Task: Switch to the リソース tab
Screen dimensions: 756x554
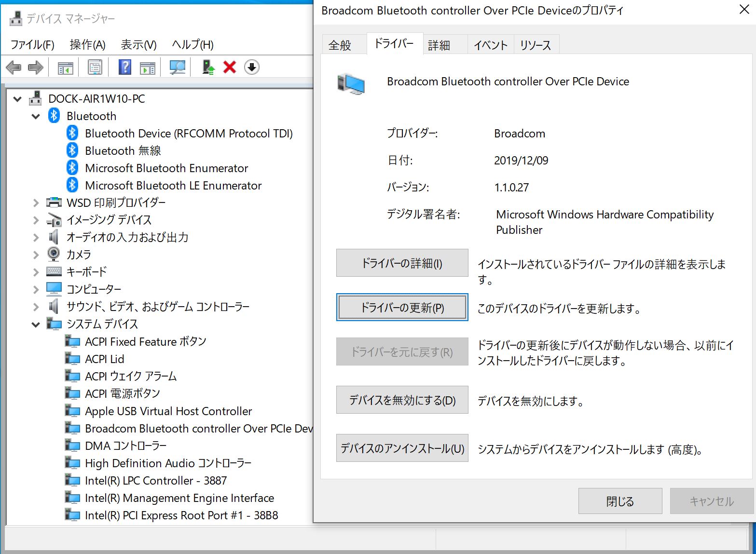Action: 536,45
